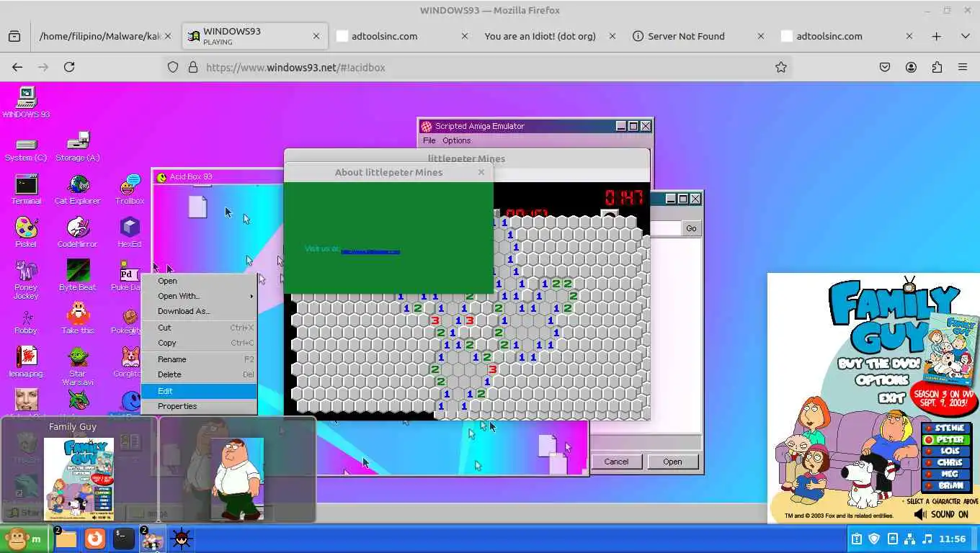Launch the Poney Jockey icon
980x553 pixels.
pyautogui.click(x=26, y=280)
